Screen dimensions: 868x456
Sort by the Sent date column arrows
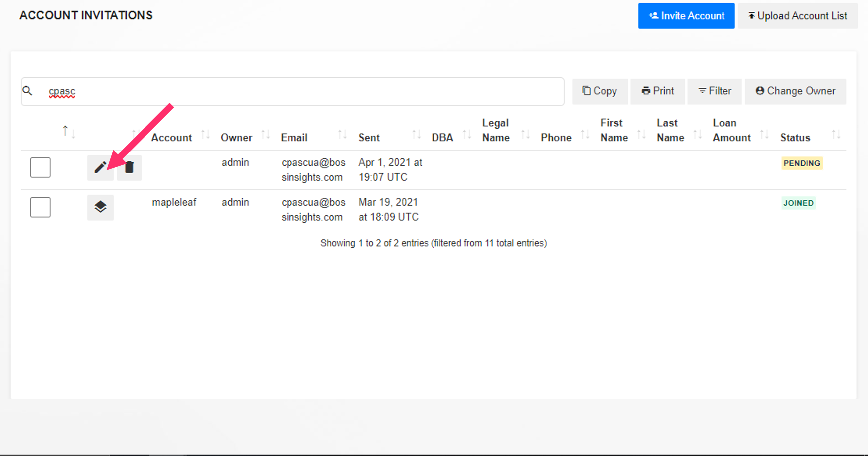pos(416,135)
